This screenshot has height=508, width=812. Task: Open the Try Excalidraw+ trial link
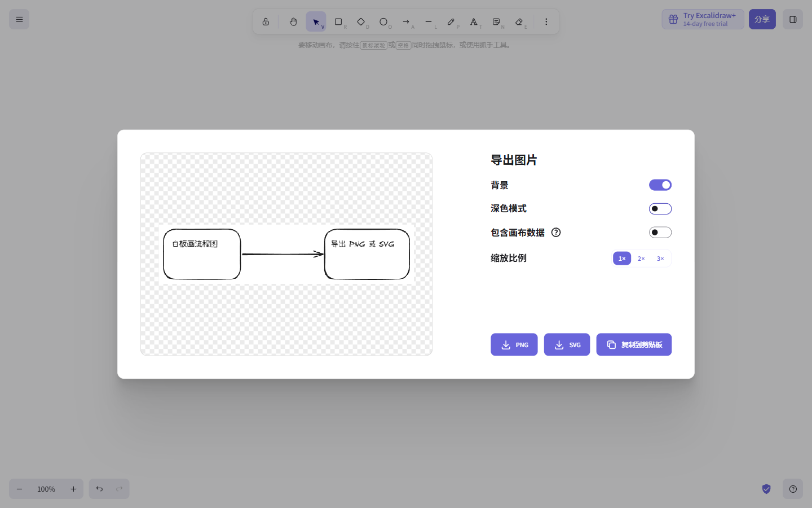(703, 19)
